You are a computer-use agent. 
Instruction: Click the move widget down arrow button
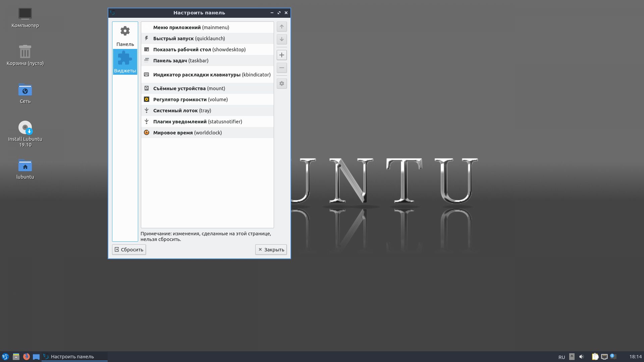[282, 40]
